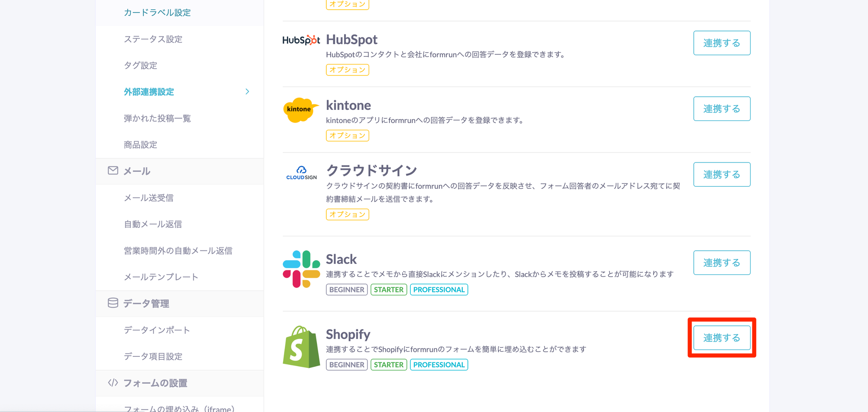The height and width of the screenshot is (412, 868).
Task: Click 連携する button for kintone
Action: point(721,109)
